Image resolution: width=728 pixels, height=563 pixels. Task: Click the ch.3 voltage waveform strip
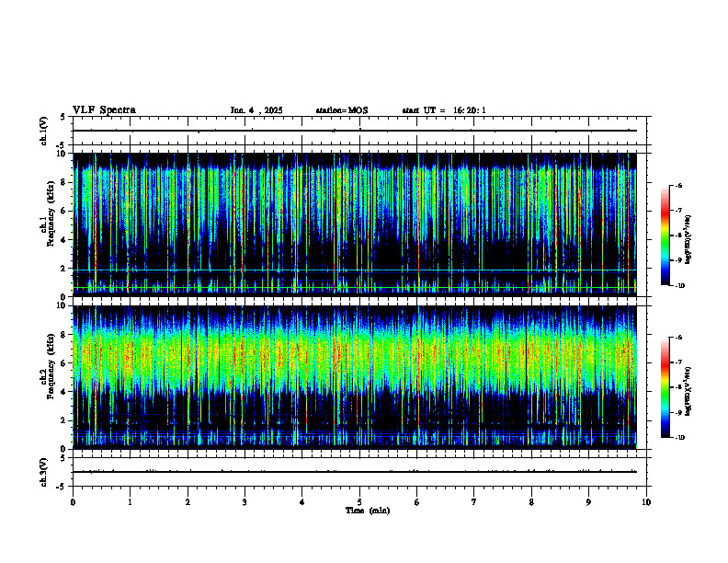pyautogui.click(x=359, y=472)
